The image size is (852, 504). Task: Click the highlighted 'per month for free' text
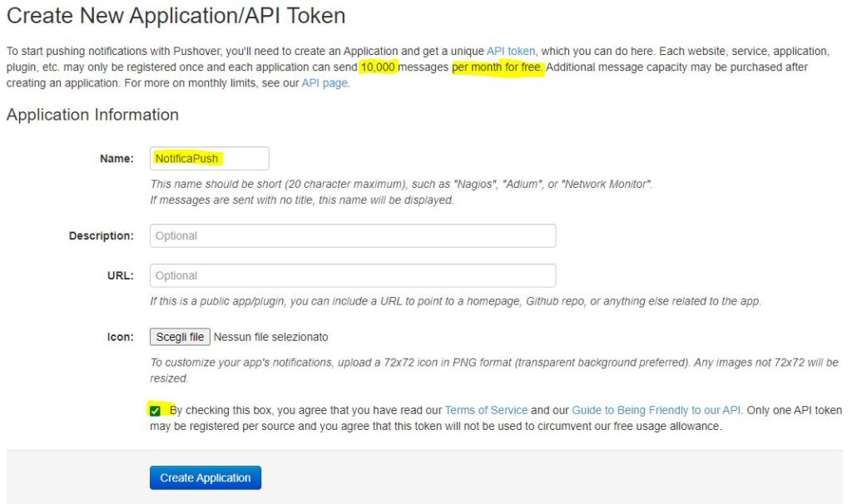pos(498,67)
